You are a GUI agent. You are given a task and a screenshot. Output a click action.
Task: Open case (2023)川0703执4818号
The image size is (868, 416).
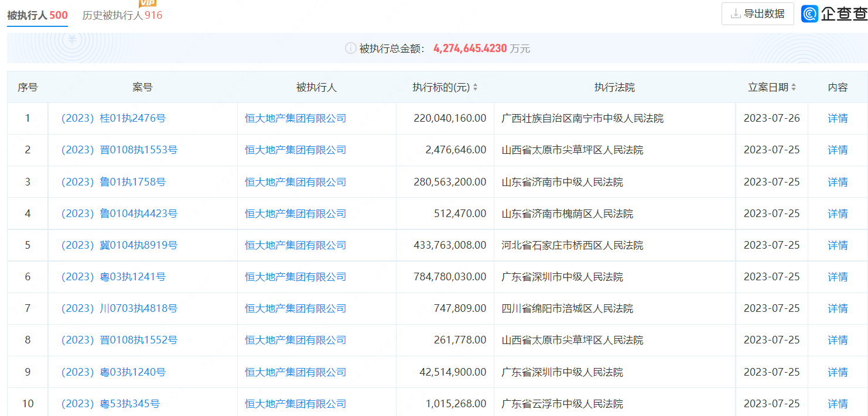click(x=119, y=308)
